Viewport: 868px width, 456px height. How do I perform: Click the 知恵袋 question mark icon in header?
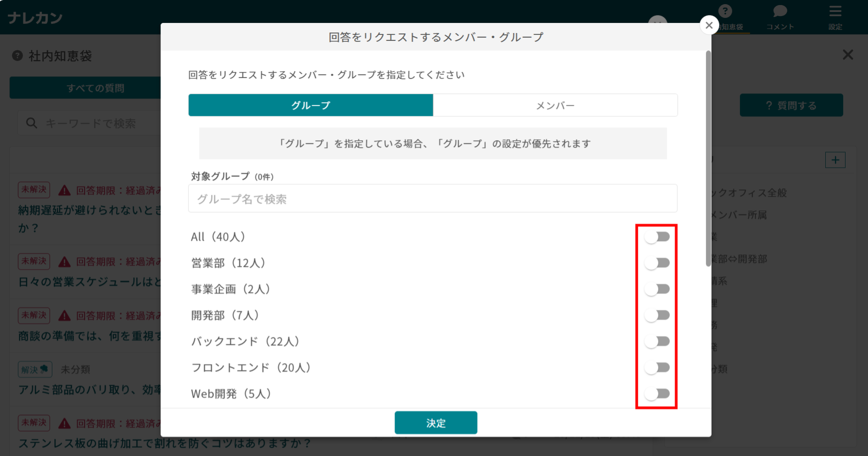725,10
